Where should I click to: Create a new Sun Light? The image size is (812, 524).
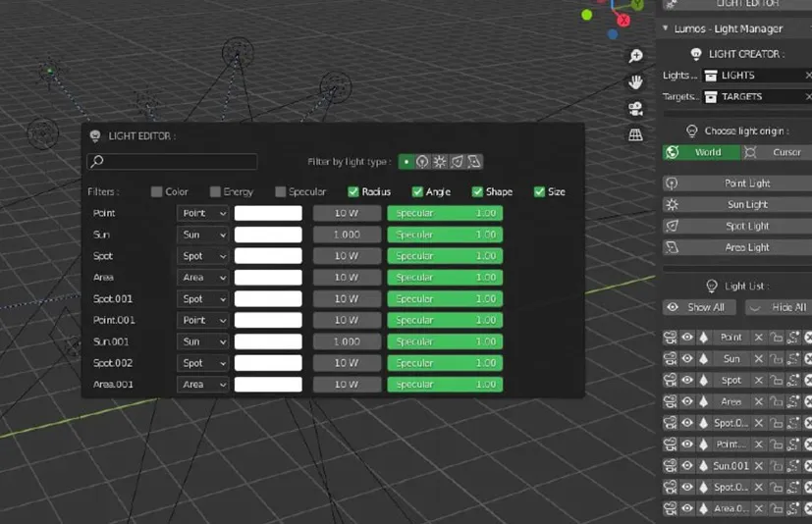[x=737, y=204]
